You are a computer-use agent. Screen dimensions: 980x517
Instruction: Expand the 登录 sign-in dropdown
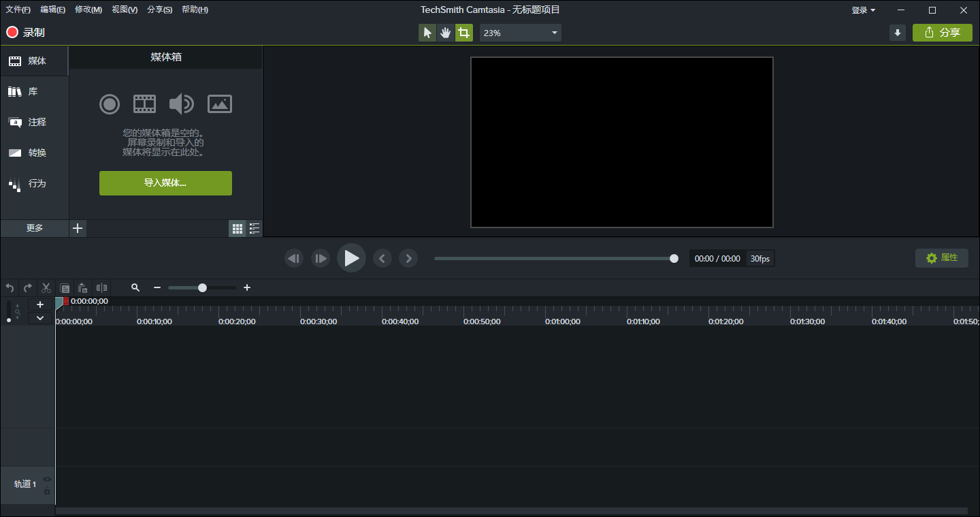[864, 10]
